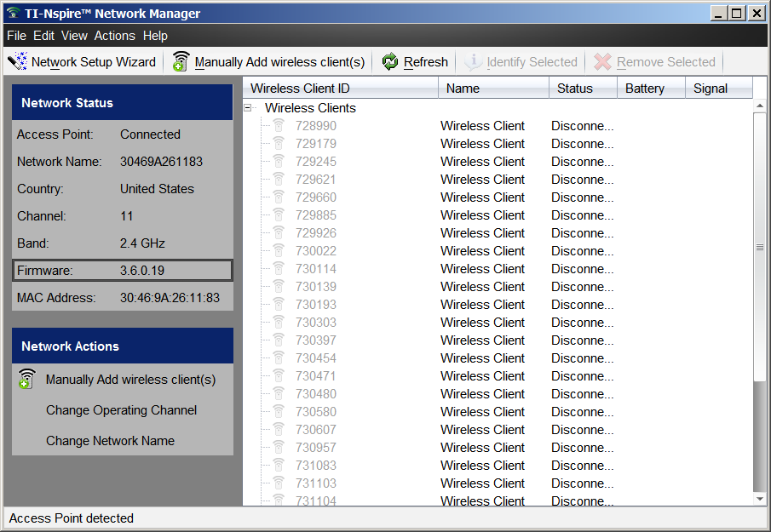Click the TI-Nspire title bar app icon
771x532 pixels.
coord(12,13)
